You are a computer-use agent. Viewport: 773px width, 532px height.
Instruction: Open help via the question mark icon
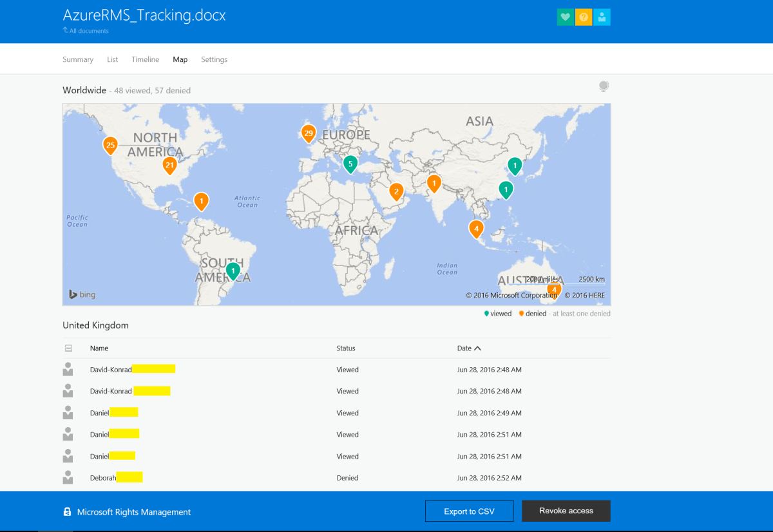583,17
